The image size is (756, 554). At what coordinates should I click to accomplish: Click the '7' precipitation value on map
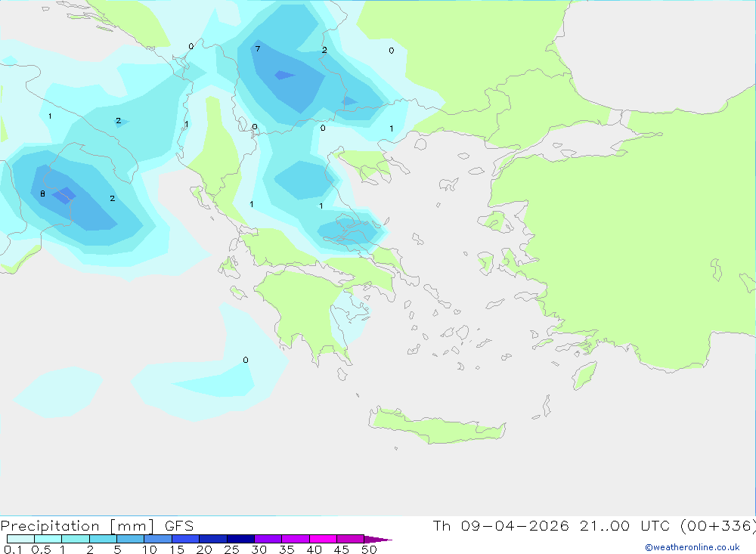click(x=258, y=48)
